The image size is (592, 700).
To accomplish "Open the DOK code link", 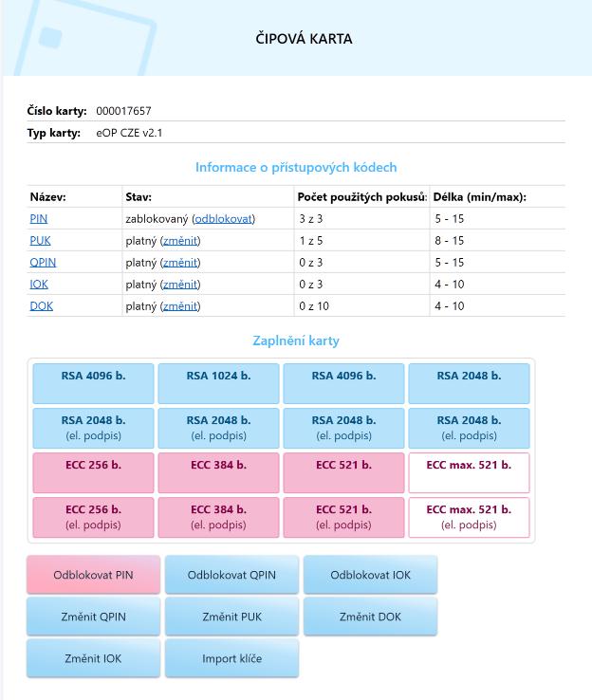I will click(x=41, y=306).
